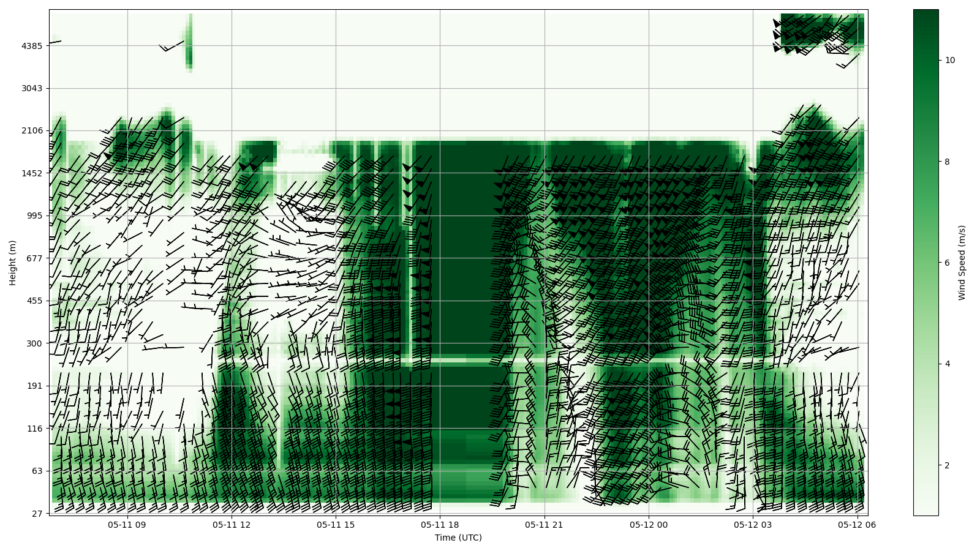Click the colorbar tick label 10

pos(949,60)
